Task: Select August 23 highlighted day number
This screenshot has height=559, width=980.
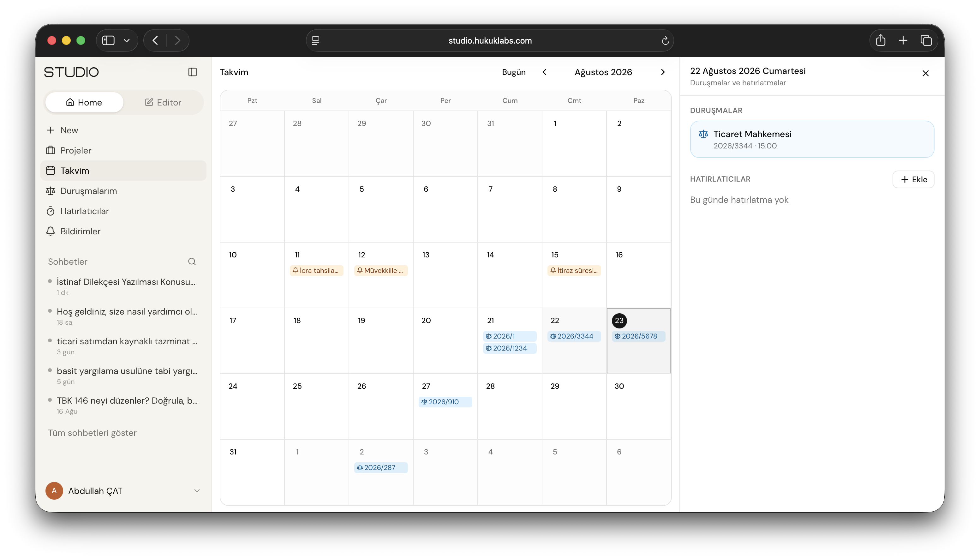Action: point(619,320)
